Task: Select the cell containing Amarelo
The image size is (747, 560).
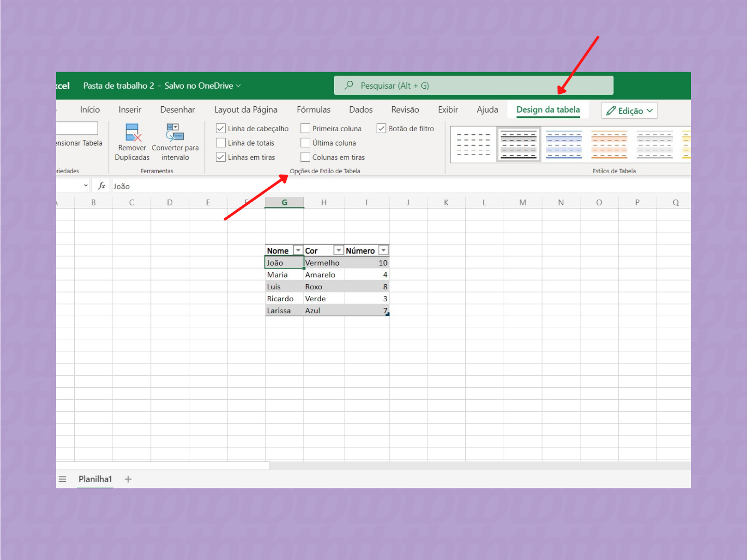Action: [x=324, y=275]
